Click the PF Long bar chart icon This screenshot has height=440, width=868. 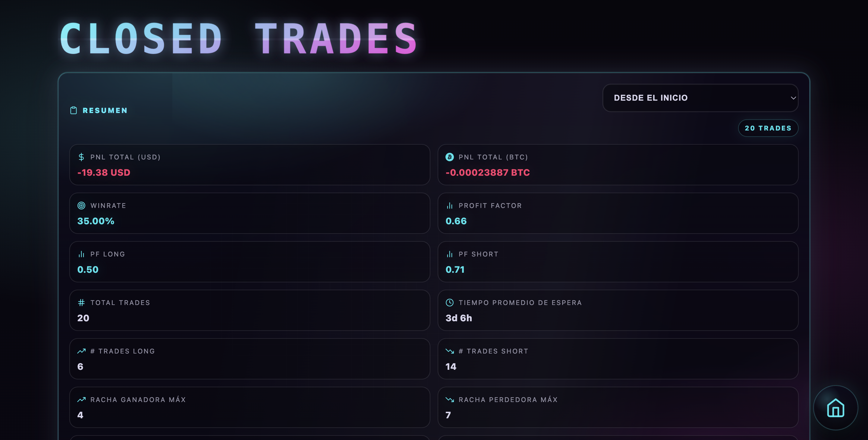(x=81, y=254)
